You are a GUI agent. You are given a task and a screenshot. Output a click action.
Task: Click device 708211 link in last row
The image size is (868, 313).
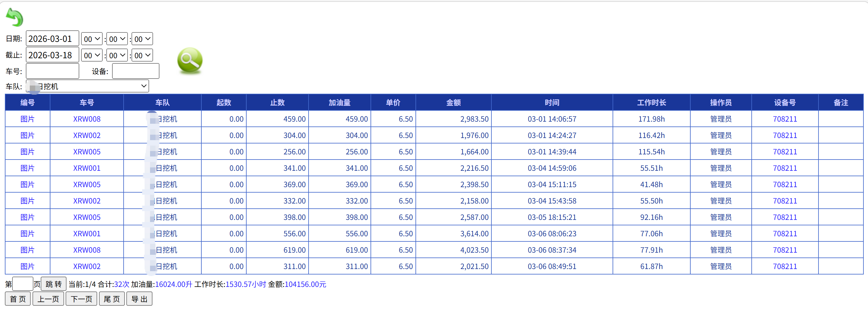pos(784,266)
